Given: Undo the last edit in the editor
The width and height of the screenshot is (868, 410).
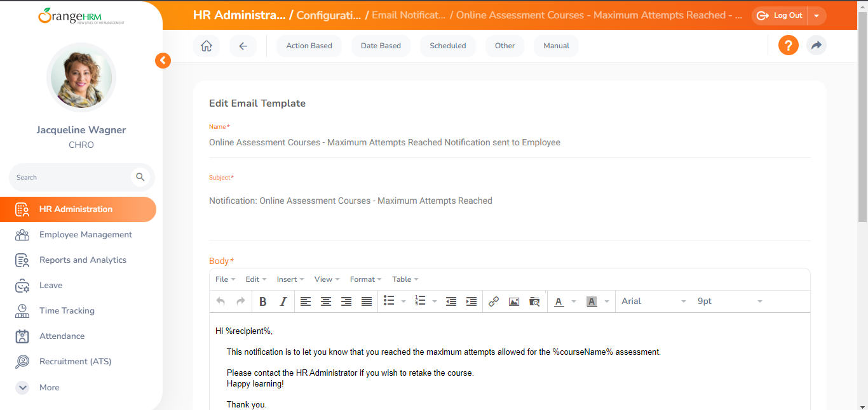Looking at the screenshot, I should pyautogui.click(x=220, y=301).
